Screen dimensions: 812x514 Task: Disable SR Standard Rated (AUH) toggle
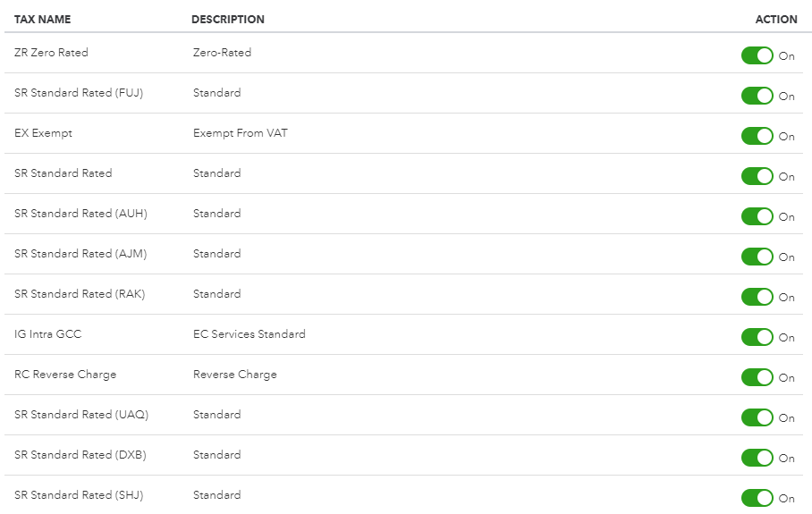(757, 216)
